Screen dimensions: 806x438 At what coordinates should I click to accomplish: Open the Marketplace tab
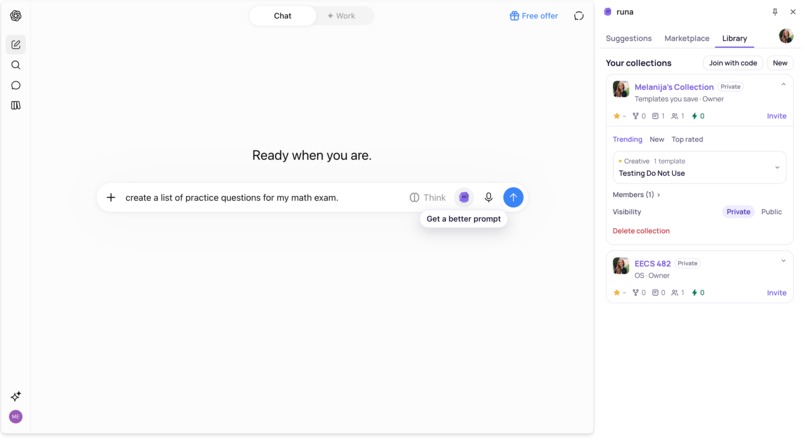click(x=686, y=39)
